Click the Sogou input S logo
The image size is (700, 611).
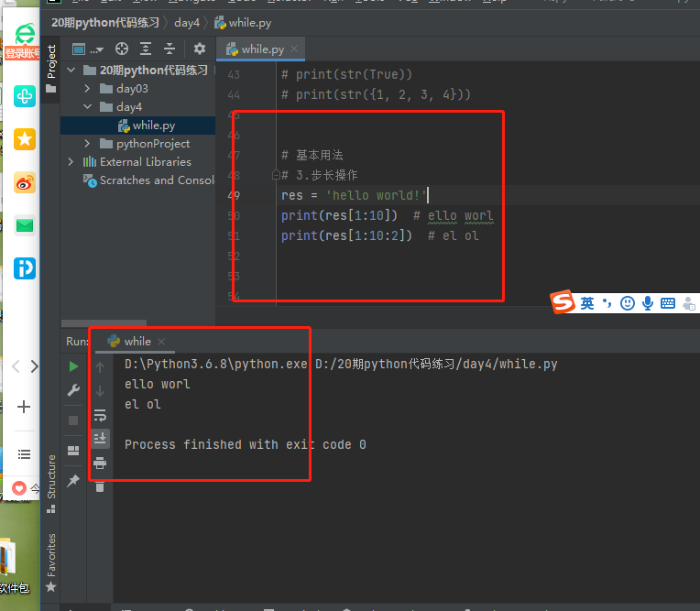tap(563, 302)
